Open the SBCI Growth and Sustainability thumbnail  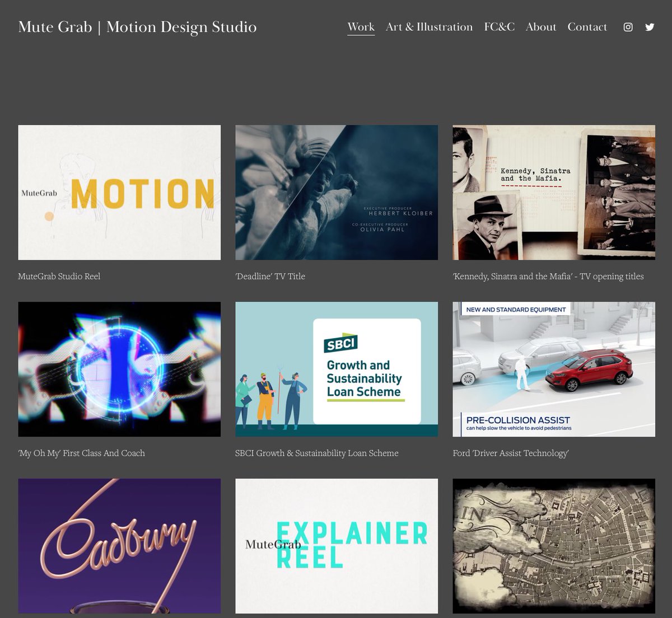pos(337,369)
